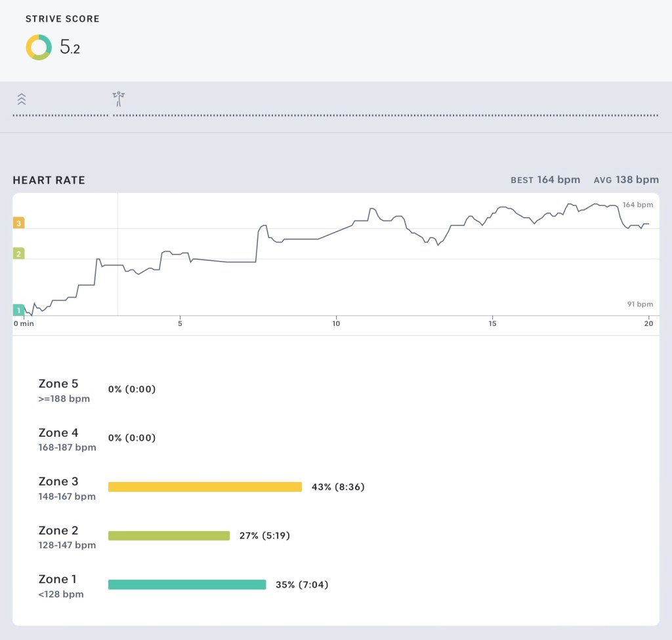Click the yellow Zone 3 progress bar
The image size is (672, 640).
(x=205, y=487)
